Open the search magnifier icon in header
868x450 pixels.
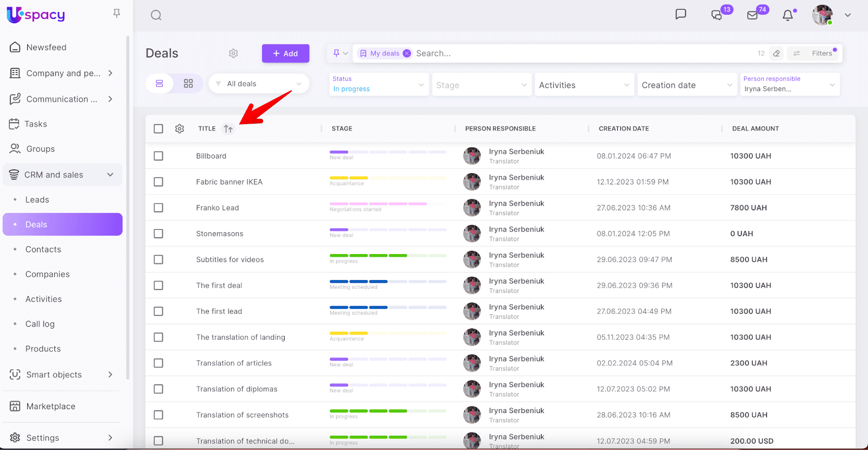[x=156, y=15]
